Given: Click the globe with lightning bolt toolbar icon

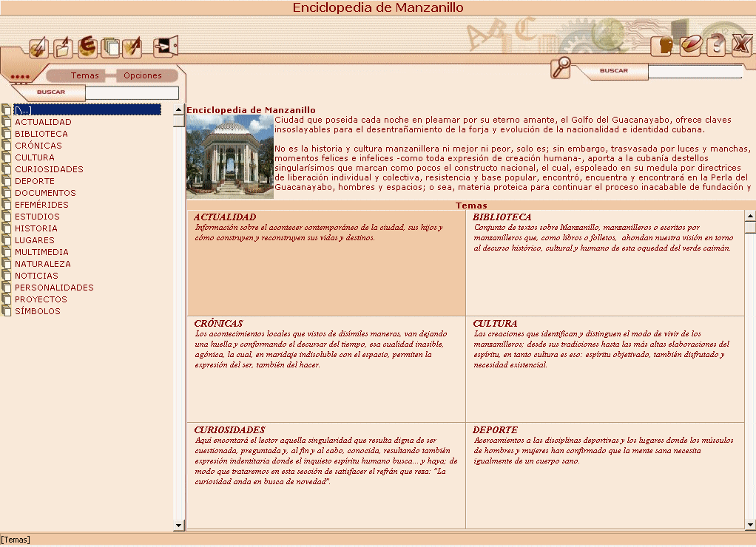Looking at the screenshot, I should pos(39,48).
